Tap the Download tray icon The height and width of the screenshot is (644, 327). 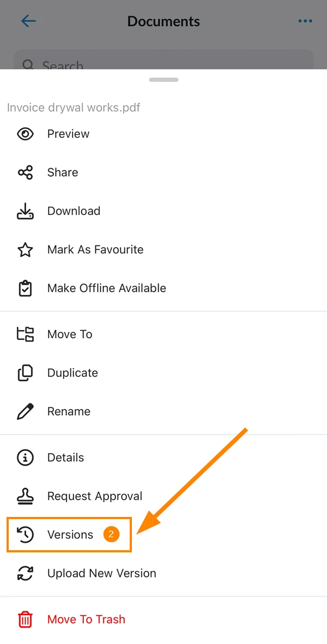(x=26, y=211)
